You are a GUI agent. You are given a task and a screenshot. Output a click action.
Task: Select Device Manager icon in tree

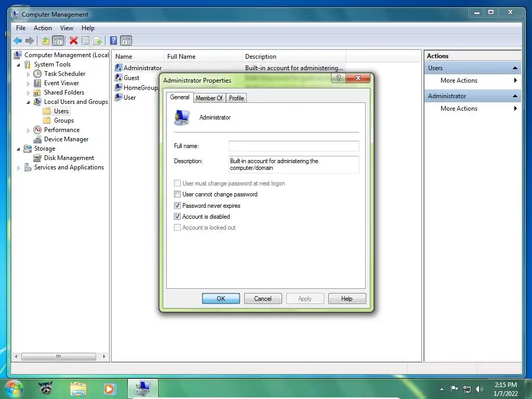pyautogui.click(x=37, y=139)
